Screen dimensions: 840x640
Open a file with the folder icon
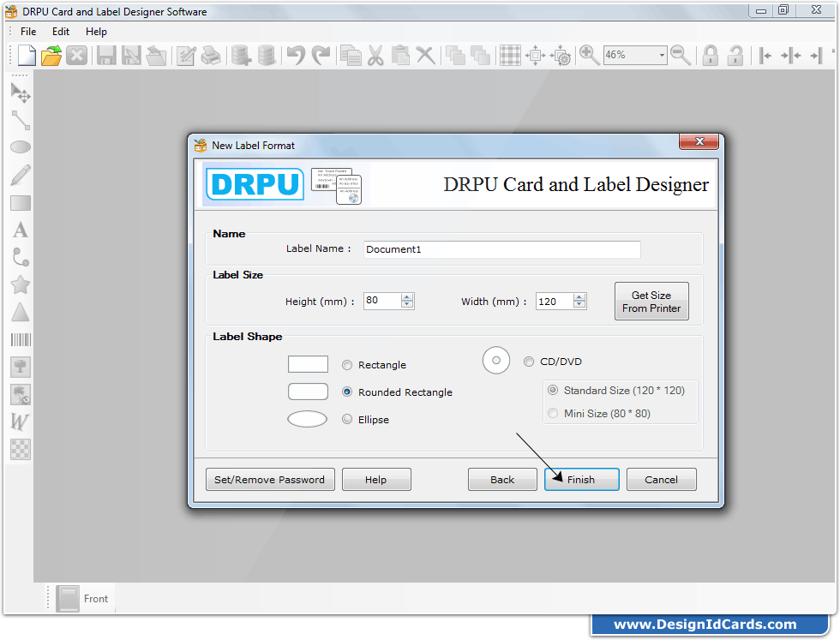51,55
